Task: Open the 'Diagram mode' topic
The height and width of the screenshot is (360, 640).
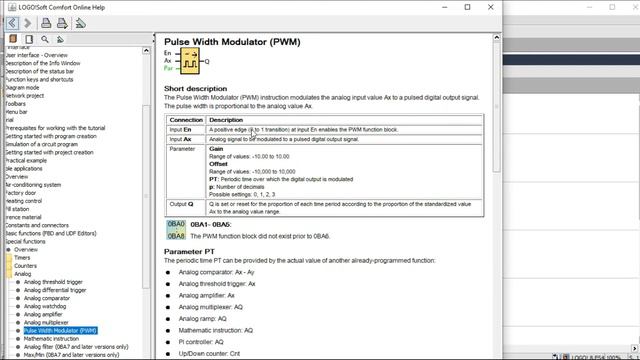Action: point(22,88)
